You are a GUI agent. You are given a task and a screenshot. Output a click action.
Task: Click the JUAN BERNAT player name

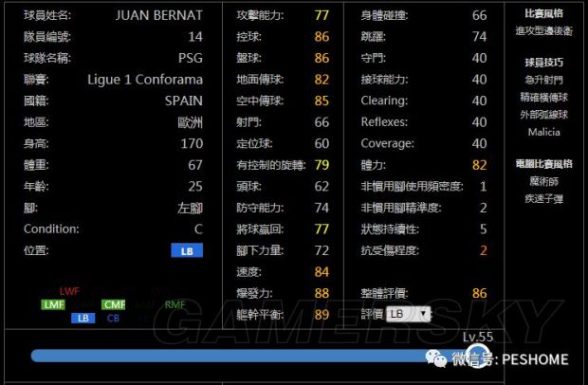pos(159,15)
